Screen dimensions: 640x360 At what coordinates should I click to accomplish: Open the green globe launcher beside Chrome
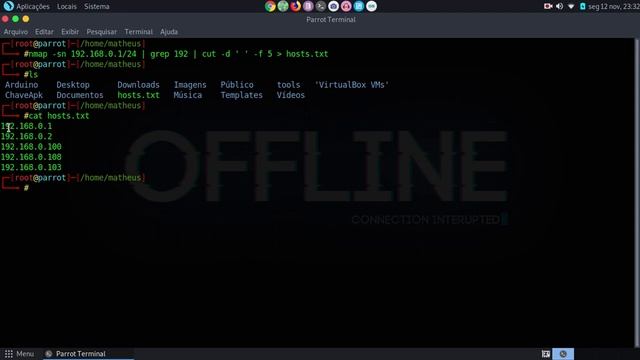[283, 6]
